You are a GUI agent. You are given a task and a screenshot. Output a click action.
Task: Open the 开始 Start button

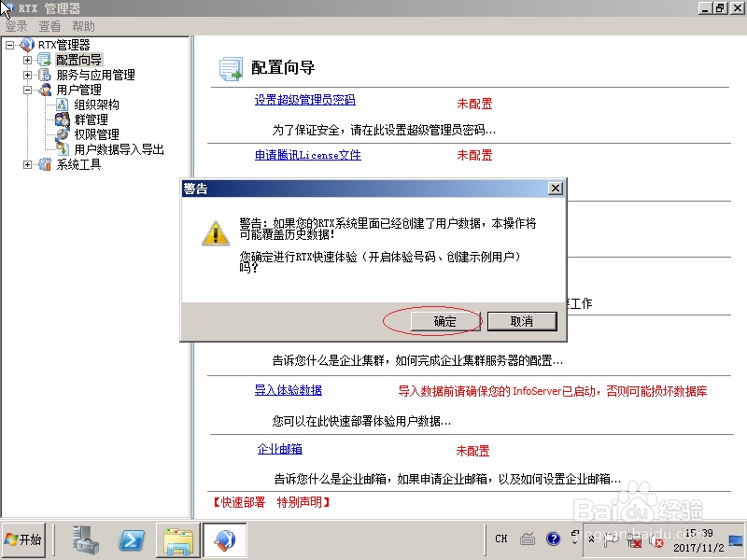pyautogui.click(x=24, y=539)
